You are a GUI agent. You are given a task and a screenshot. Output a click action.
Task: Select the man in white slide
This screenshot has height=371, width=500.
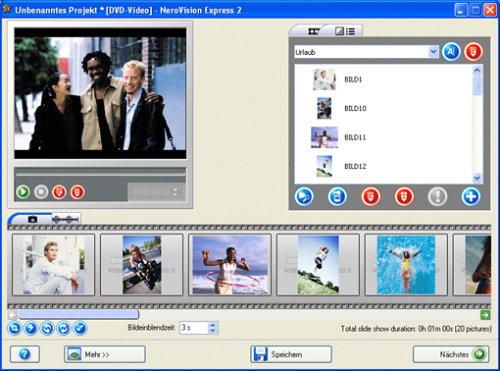[54, 265]
